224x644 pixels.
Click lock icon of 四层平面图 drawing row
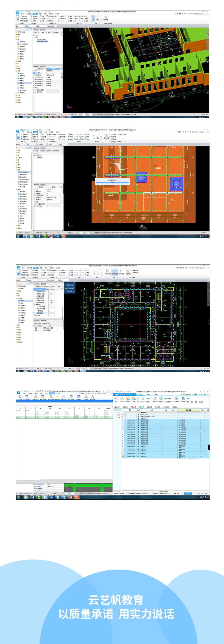click(48, 313)
